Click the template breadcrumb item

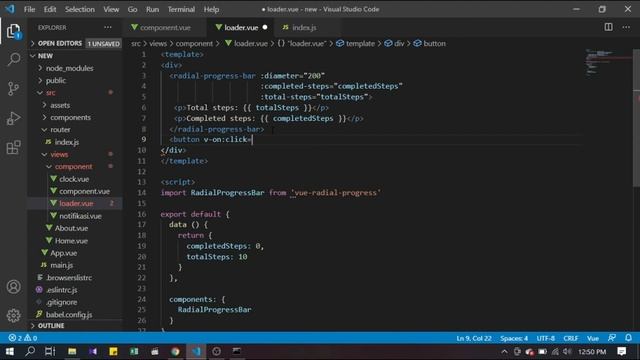356,43
